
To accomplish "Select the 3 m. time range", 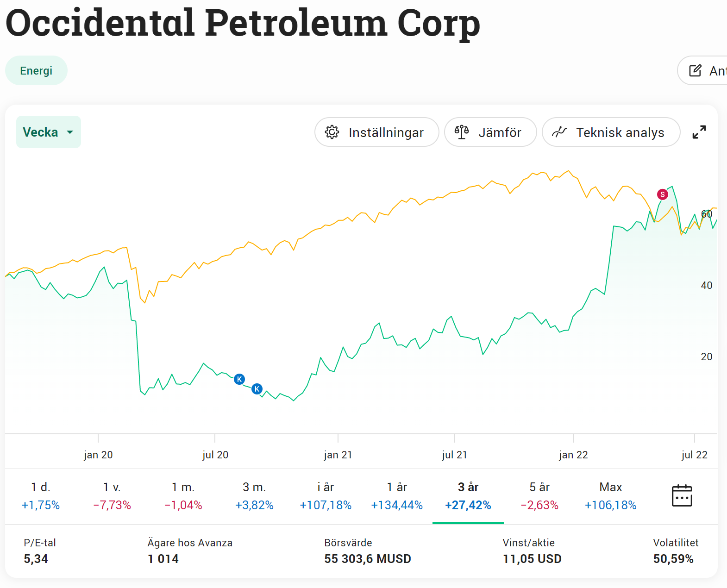I will click(x=254, y=496).
